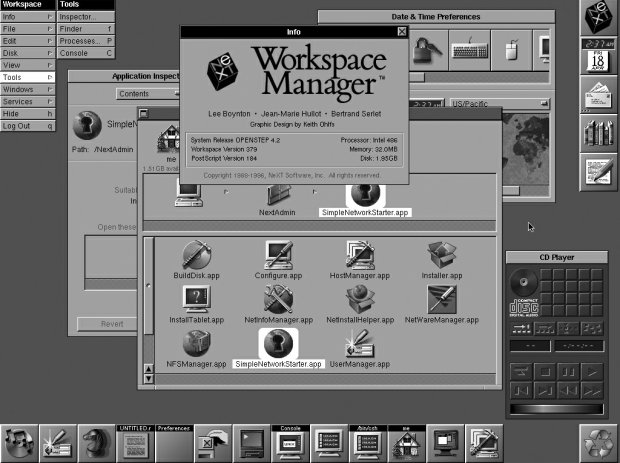Click the clock and calendar dock tile

point(599,56)
